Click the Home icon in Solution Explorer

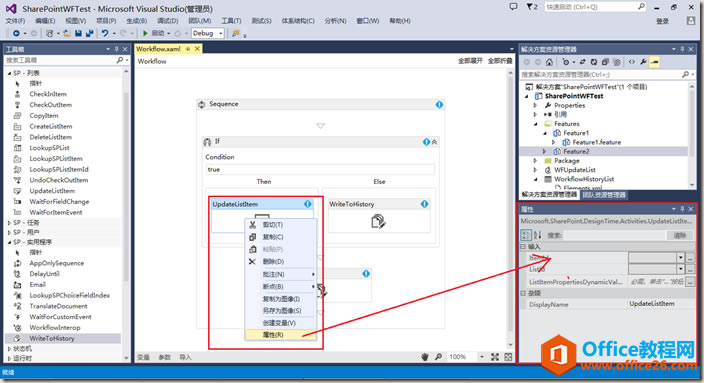click(549, 62)
